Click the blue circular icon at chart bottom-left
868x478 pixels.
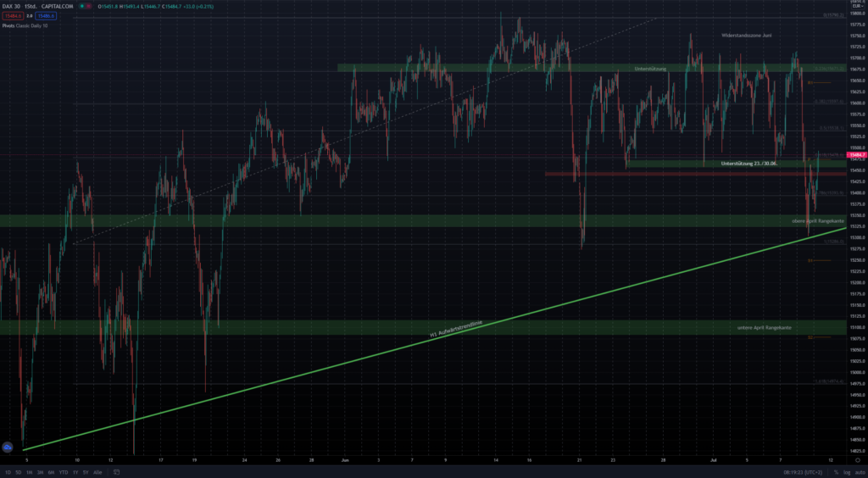click(8, 447)
